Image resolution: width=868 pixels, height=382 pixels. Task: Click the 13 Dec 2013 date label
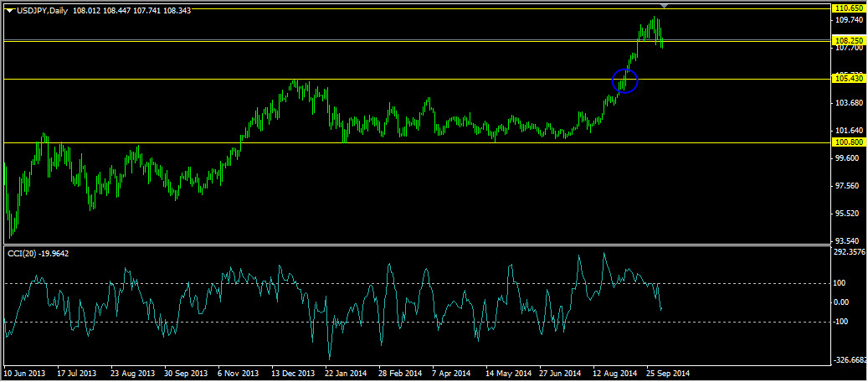[291, 373]
